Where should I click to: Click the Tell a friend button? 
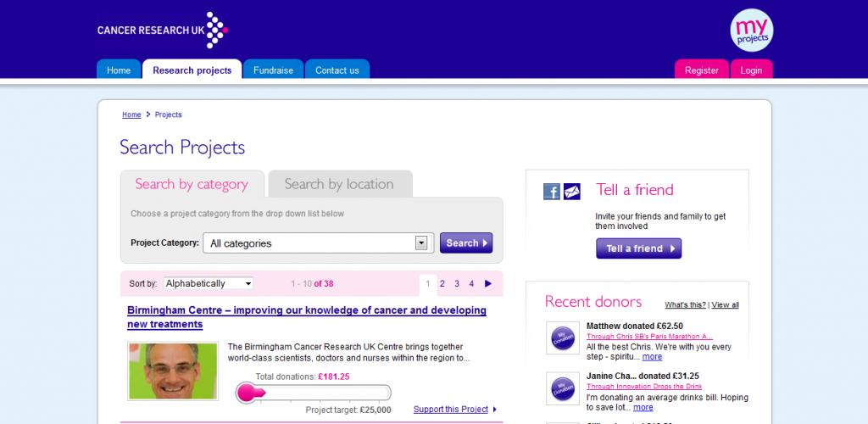tap(639, 248)
